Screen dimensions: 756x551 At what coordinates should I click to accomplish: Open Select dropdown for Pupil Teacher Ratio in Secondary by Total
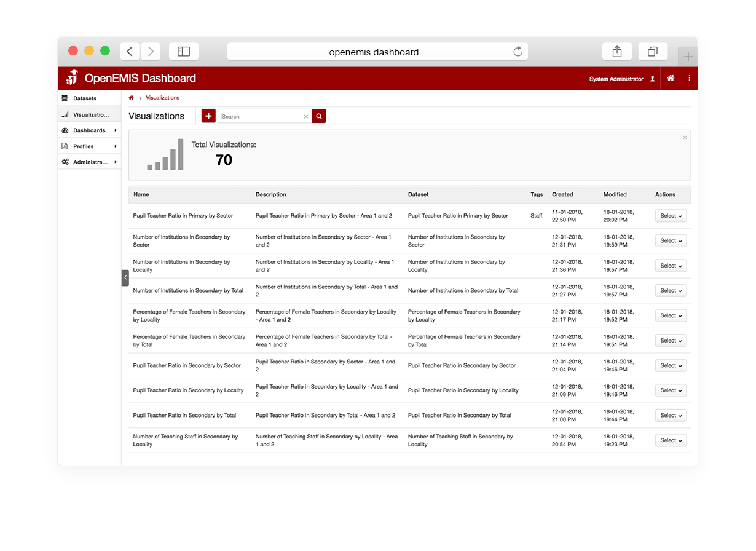671,415
